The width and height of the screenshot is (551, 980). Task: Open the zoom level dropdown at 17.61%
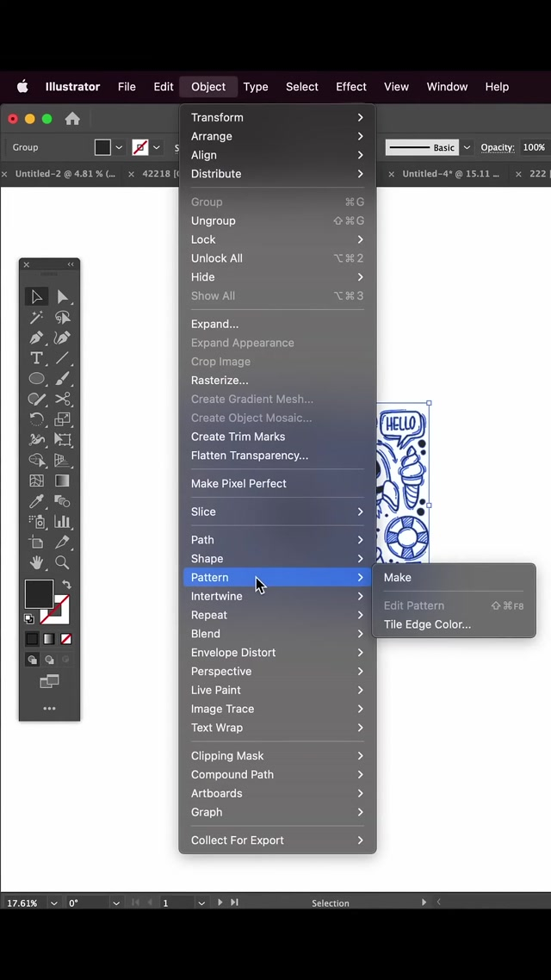tap(53, 902)
